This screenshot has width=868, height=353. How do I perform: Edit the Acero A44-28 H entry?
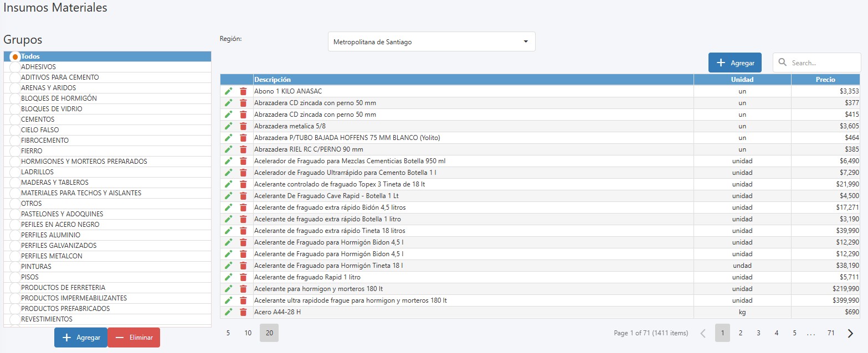point(228,312)
